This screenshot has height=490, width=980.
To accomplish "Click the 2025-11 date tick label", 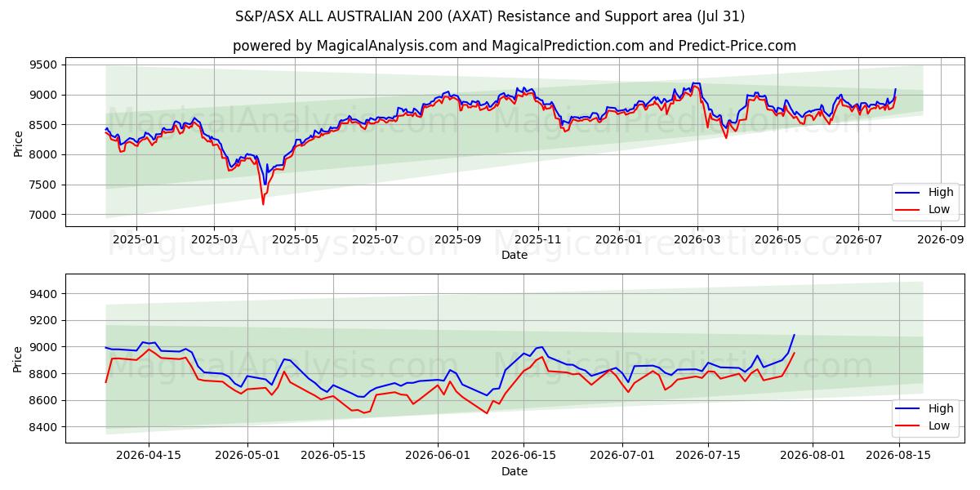I will point(538,239).
